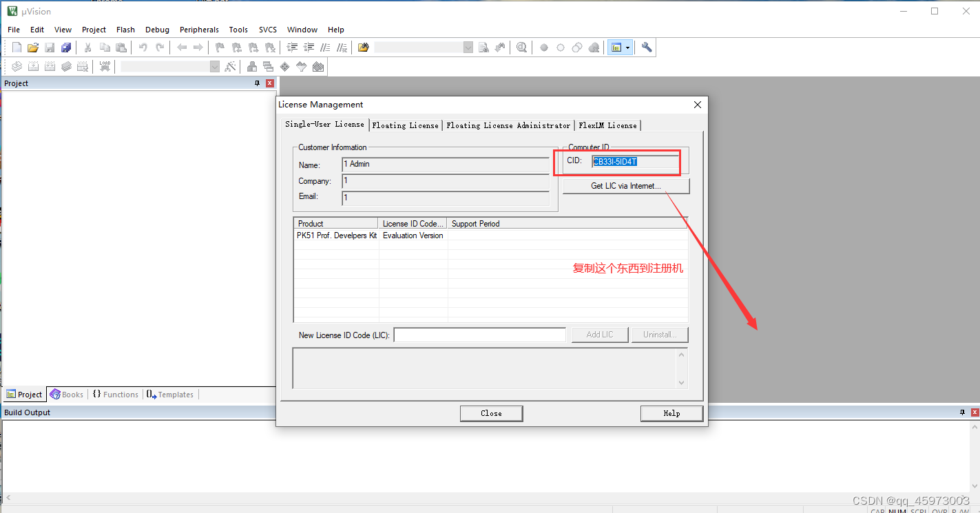Open the SVCS menu
980x513 pixels.
coord(268,30)
